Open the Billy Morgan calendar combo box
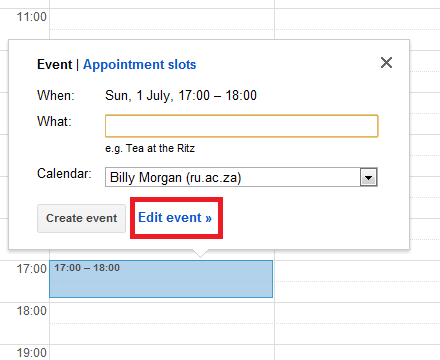 pos(241,177)
